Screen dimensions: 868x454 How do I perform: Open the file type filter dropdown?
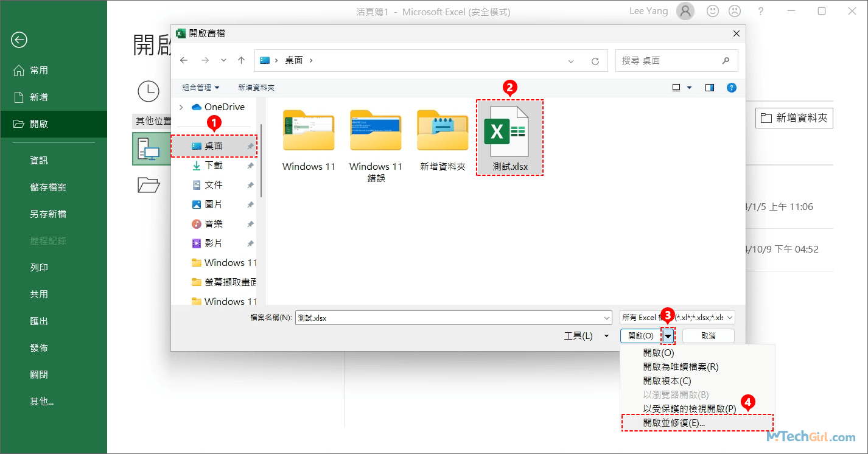pyautogui.click(x=677, y=317)
